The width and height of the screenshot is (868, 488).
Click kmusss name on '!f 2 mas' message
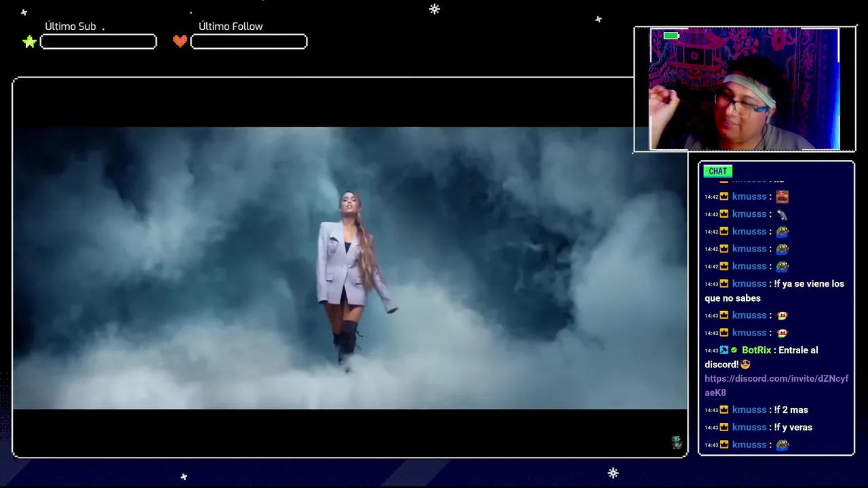(x=749, y=410)
